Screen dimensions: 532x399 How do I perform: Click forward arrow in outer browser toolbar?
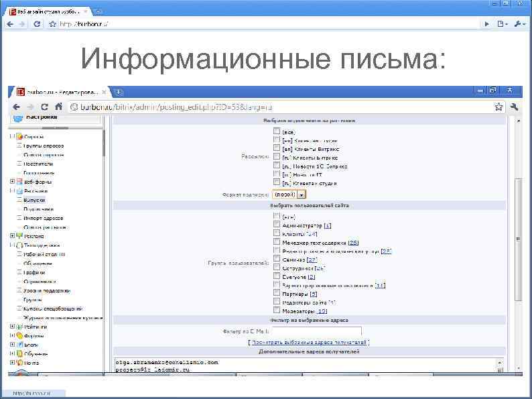point(22,24)
